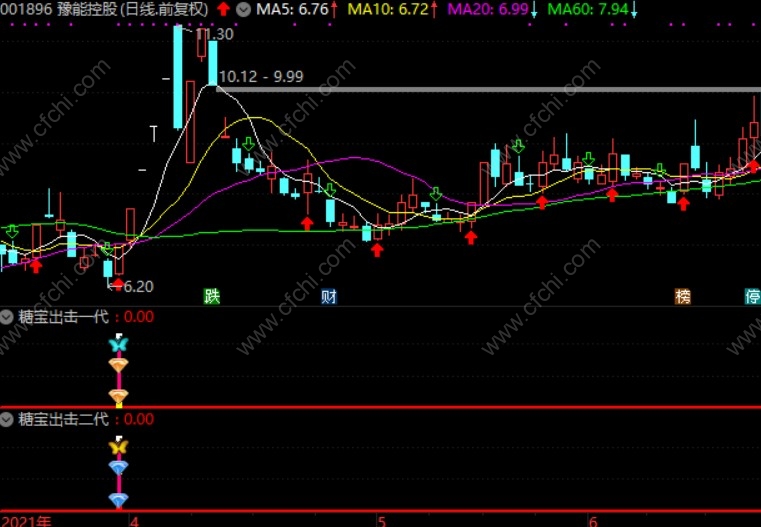Click the lower orange diamond in 一代 panel
The width and height of the screenshot is (761, 527).
[118, 395]
